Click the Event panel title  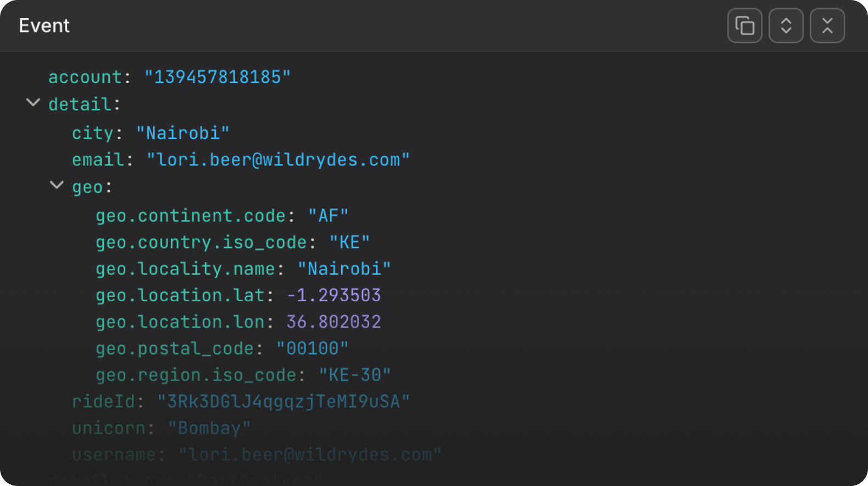tap(44, 26)
